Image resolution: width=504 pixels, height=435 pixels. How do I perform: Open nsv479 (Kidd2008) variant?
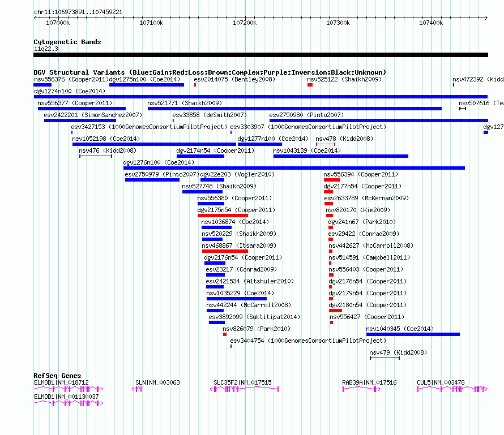click(398, 352)
